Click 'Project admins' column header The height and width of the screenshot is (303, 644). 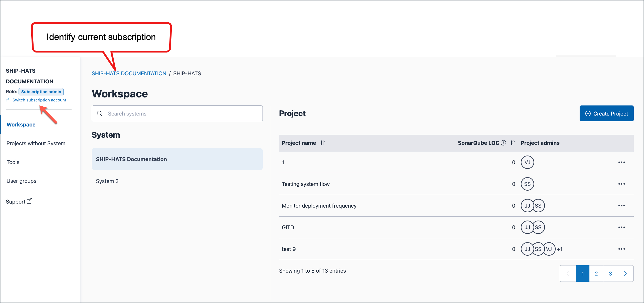(540, 143)
